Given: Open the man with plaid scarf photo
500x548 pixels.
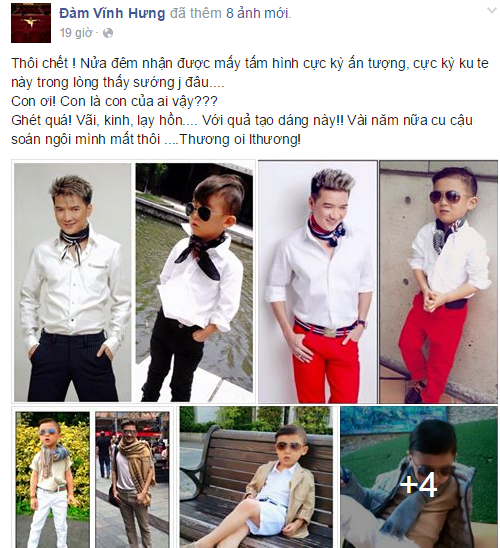Looking at the screenshot, I should click(132, 480).
